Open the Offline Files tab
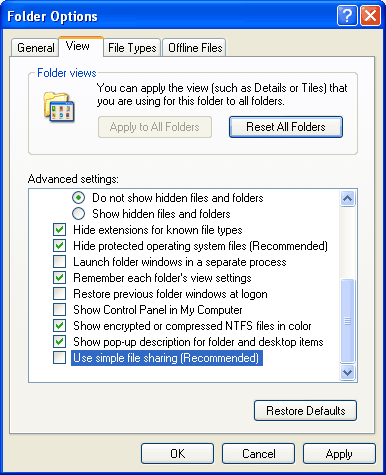Viewport: 386px width, 475px height. pos(195,48)
